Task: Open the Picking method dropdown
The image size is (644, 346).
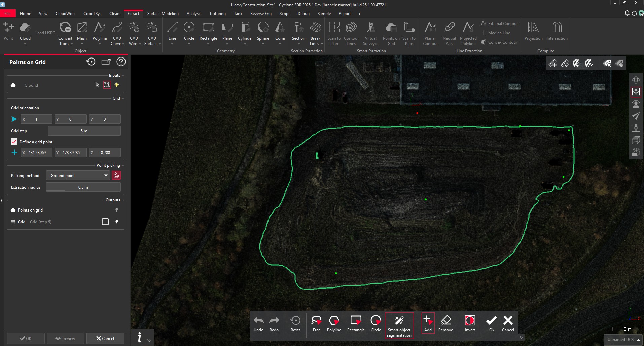Action: (x=78, y=175)
